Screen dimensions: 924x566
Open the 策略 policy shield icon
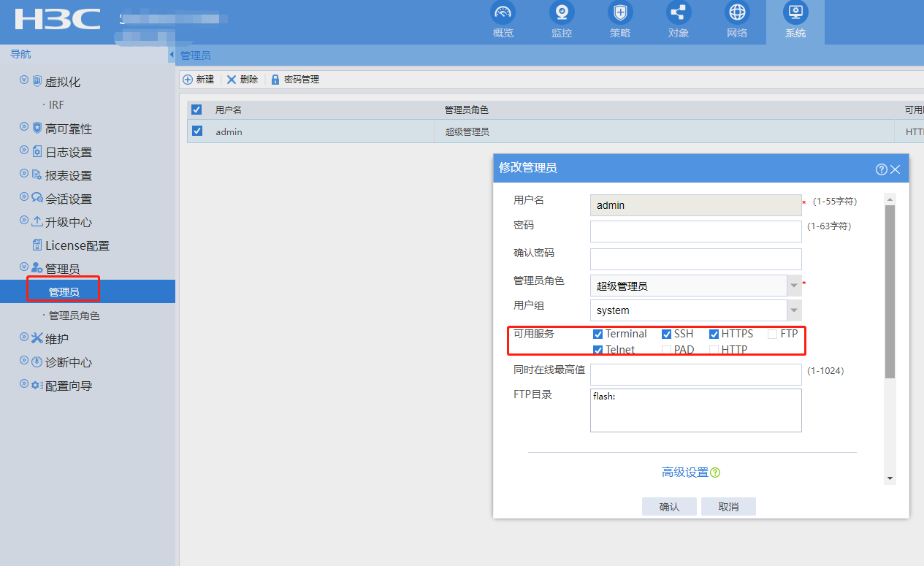[x=620, y=12]
